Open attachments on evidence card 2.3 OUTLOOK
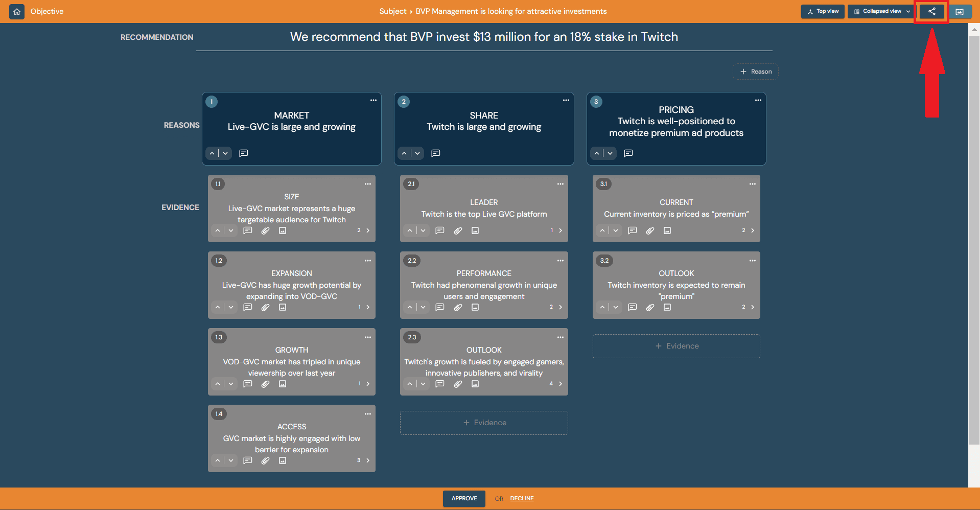980x510 pixels. point(458,384)
